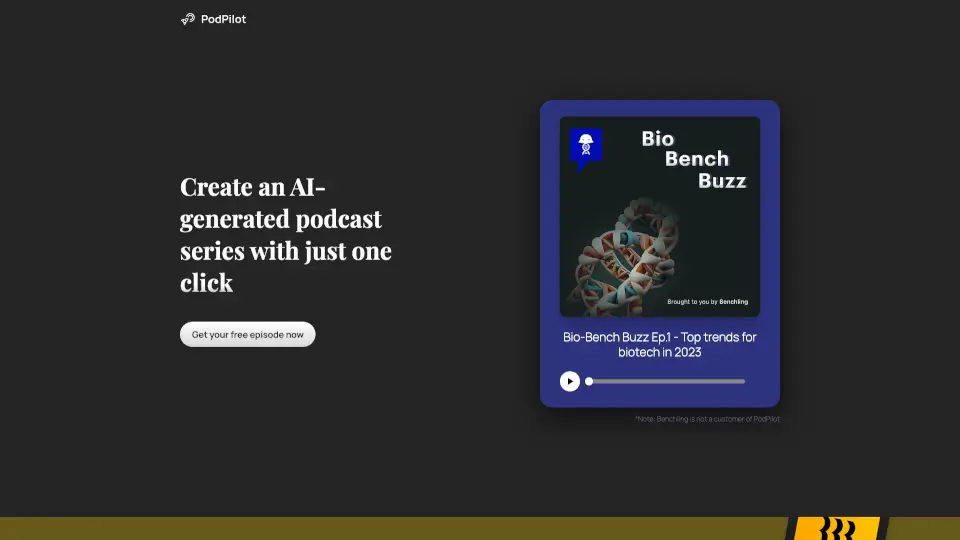The image size is (960, 540).
Task: Play the Bio-Bench Buzz episode
Action: (570, 381)
